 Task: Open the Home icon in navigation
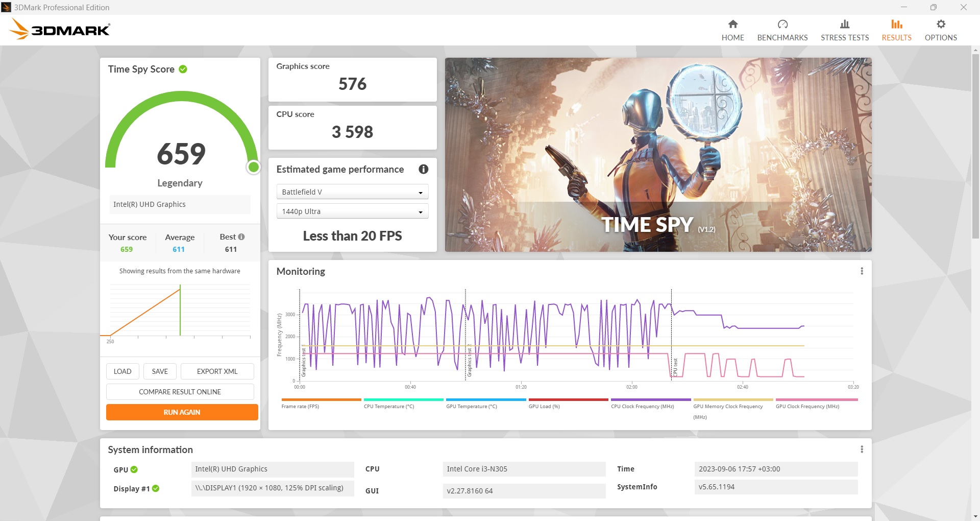tap(732, 25)
